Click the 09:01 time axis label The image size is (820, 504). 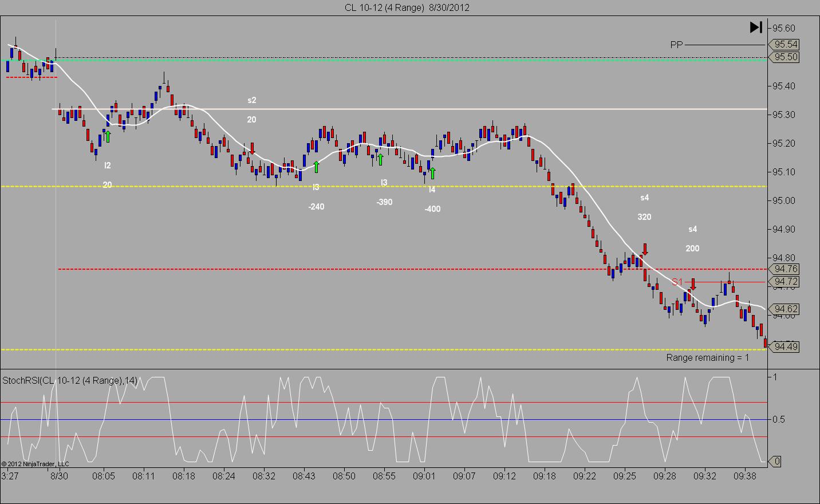coord(424,476)
